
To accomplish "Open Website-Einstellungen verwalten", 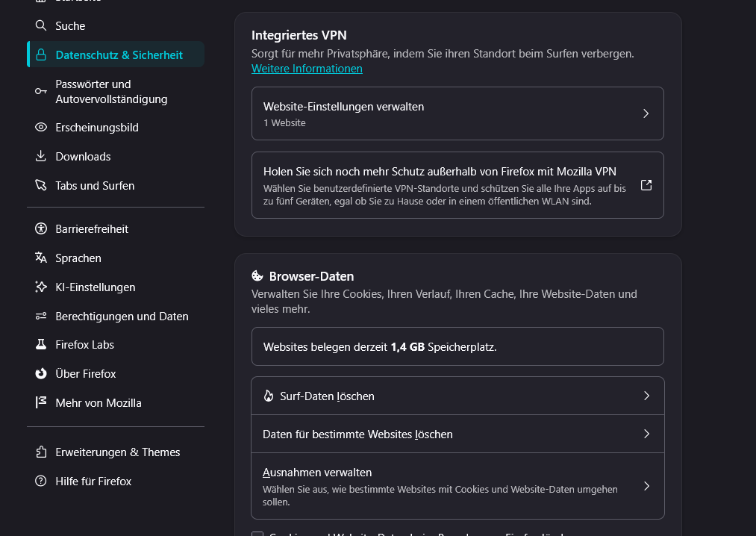I will click(x=457, y=113).
